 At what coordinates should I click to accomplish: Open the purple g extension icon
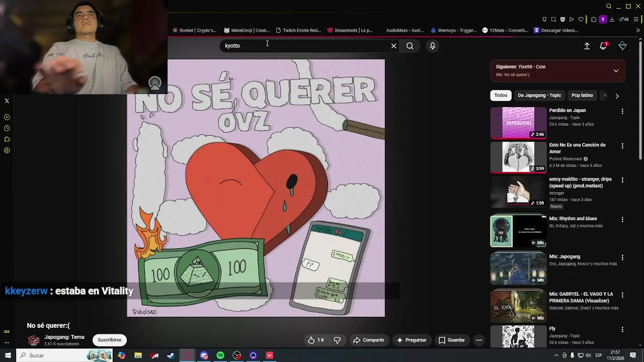(603, 20)
